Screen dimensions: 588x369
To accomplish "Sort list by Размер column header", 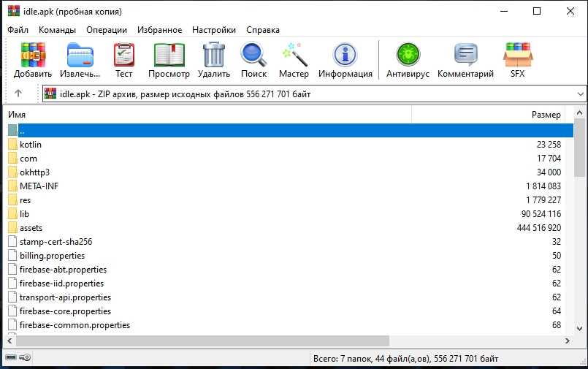I will coord(545,115).
